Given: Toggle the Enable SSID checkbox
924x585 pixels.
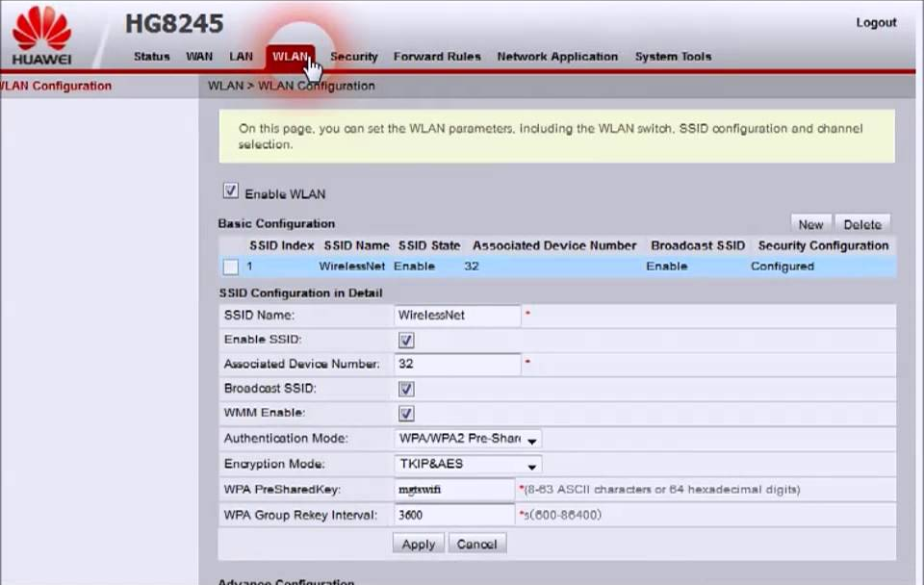Looking at the screenshot, I should 406,340.
